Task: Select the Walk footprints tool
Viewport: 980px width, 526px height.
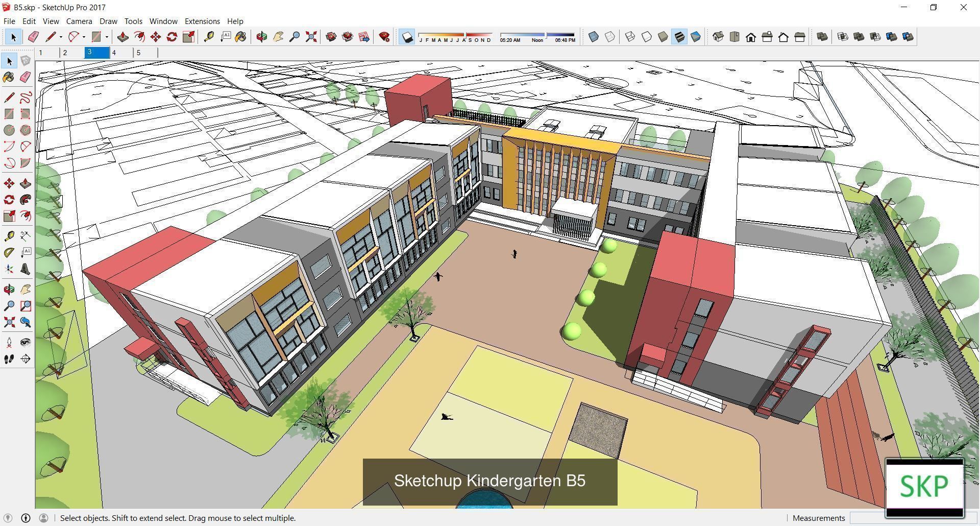Action: (x=9, y=359)
